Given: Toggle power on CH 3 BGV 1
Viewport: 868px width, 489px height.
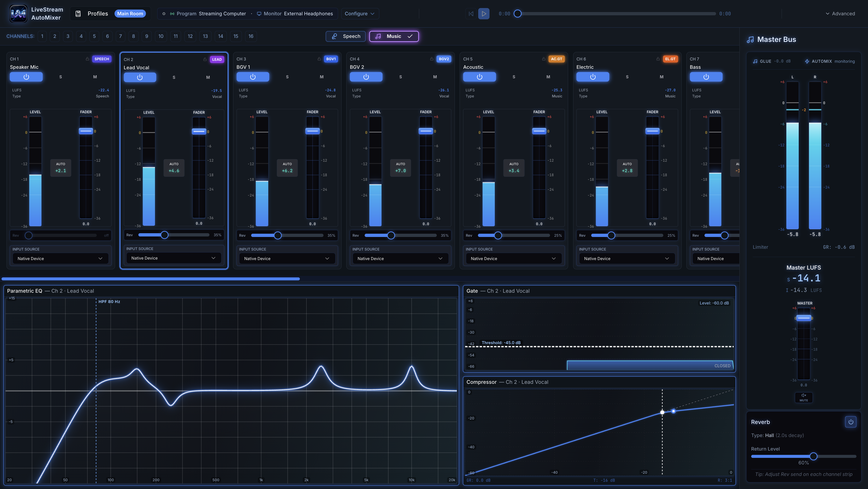Looking at the screenshot, I should coord(253,77).
